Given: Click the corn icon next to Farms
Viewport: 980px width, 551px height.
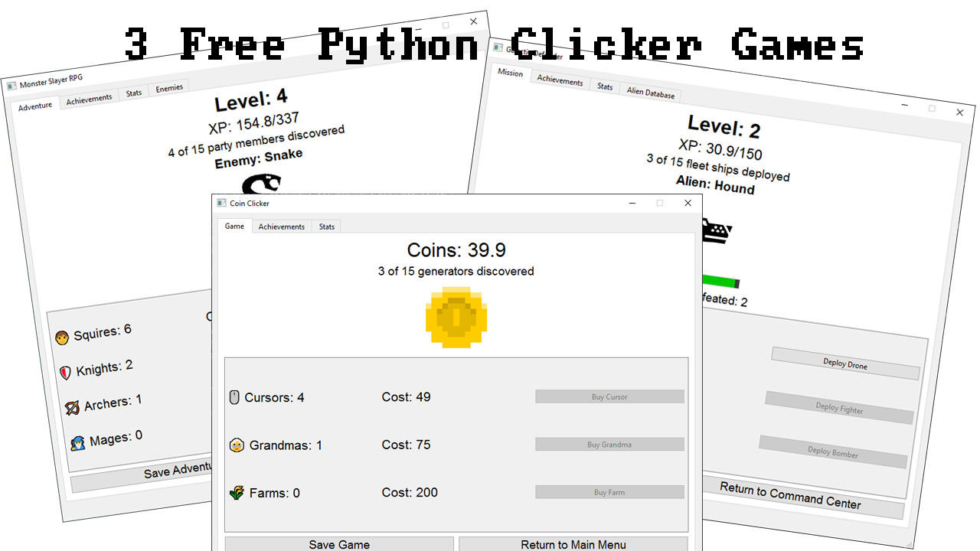Looking at the screenshot, I should click(238, 492).
